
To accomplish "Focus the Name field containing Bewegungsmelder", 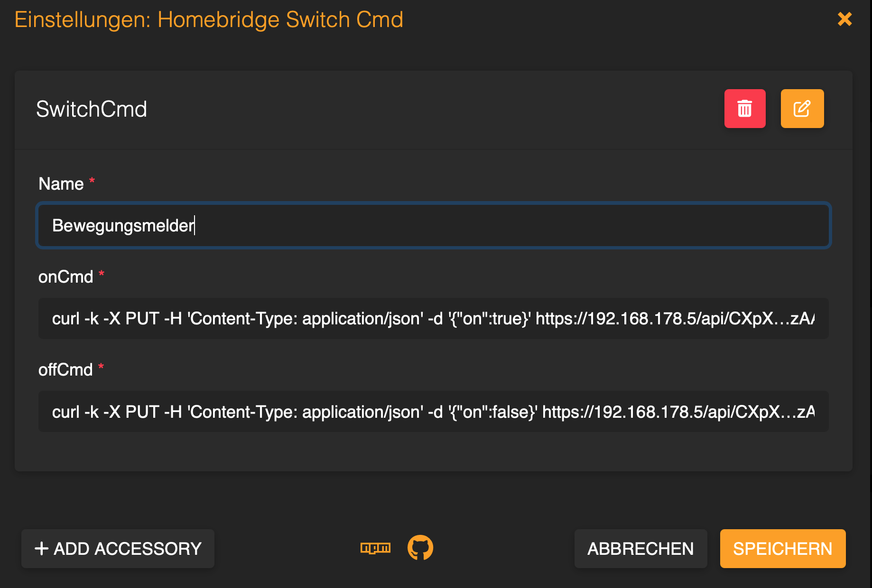I will tap(433, 225).
